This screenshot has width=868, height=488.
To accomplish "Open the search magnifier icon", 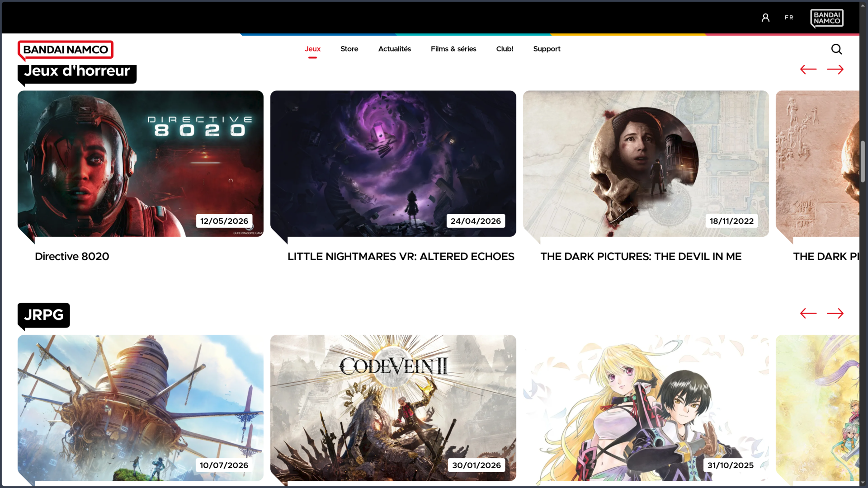I will click(x=836, y=49).
